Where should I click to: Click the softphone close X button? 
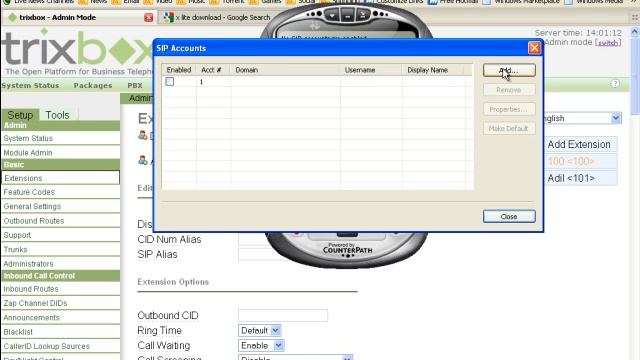click(362, 16)
